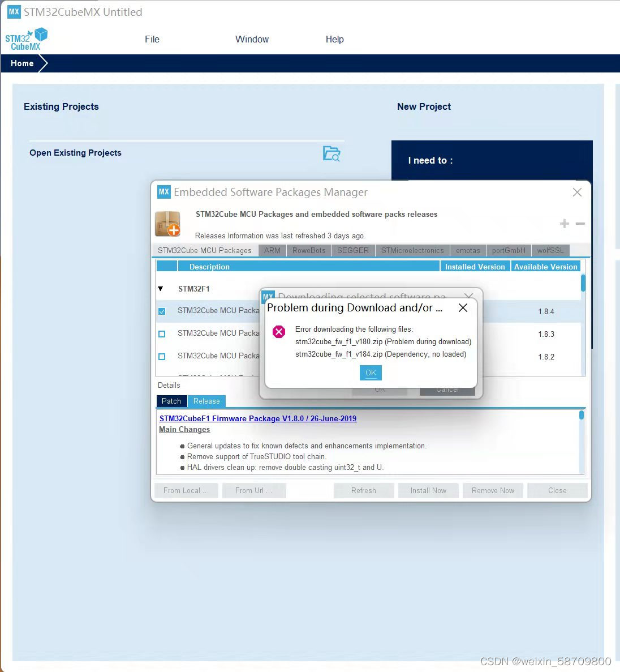Close the Problem during Download dialog
The width and height of the screenshot is (620, 672).
coord(463,308)
